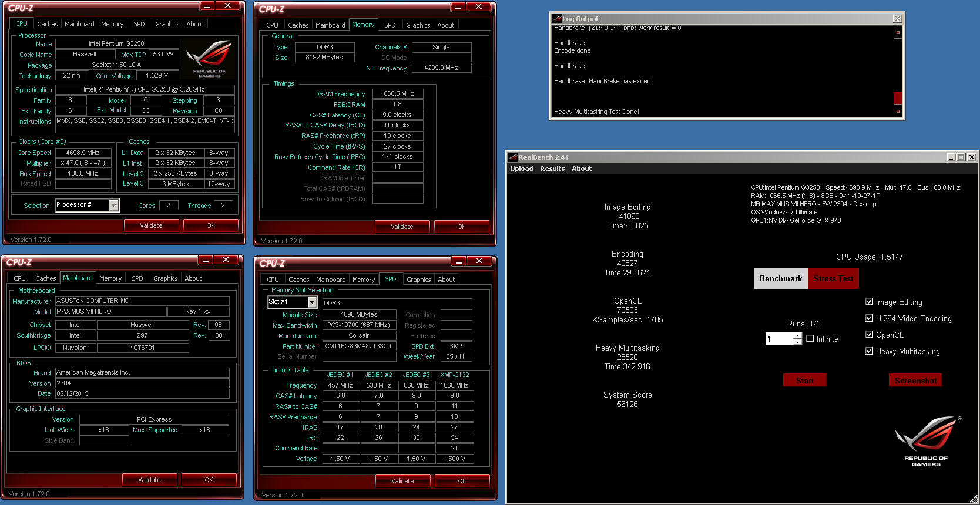
Task: Click OK in CPU-Z SPD window
Action: pyautogui.click(x=462, y=481)
